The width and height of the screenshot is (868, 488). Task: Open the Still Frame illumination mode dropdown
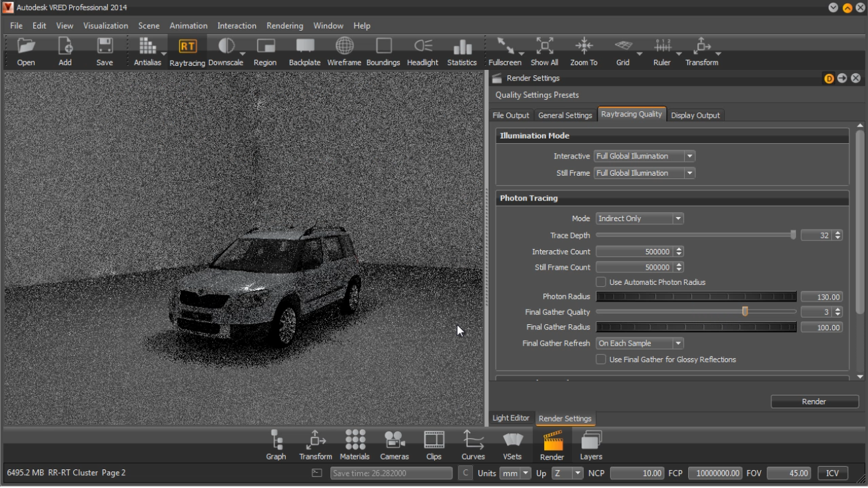tap(645, 173)
